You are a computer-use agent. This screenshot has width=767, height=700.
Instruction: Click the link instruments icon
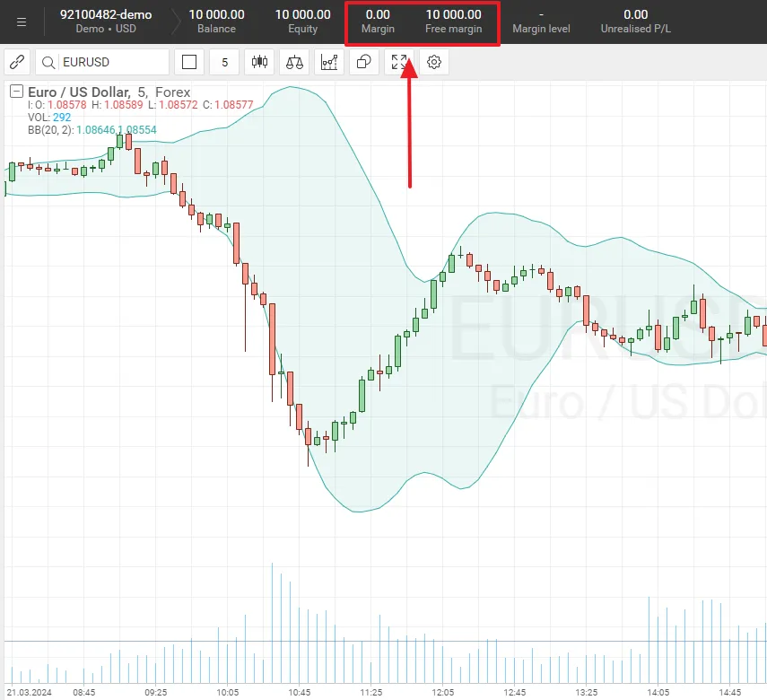pos(16,62)
